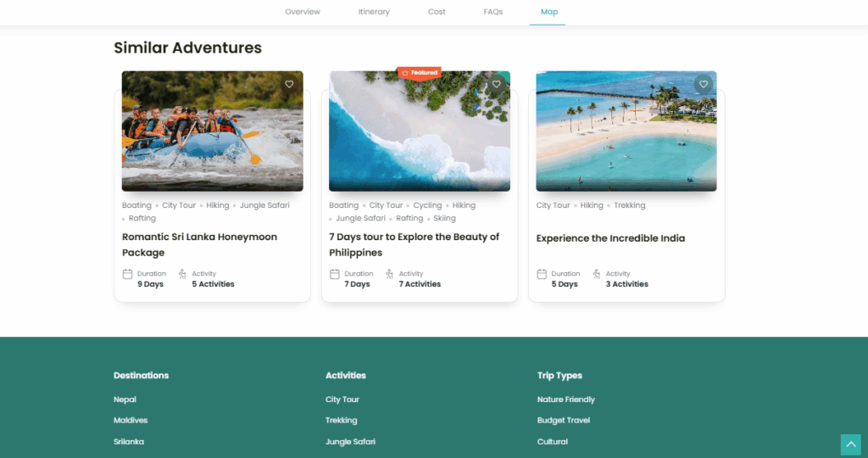Toggle wishlist heart on Philippines tour card

[496, 84]
